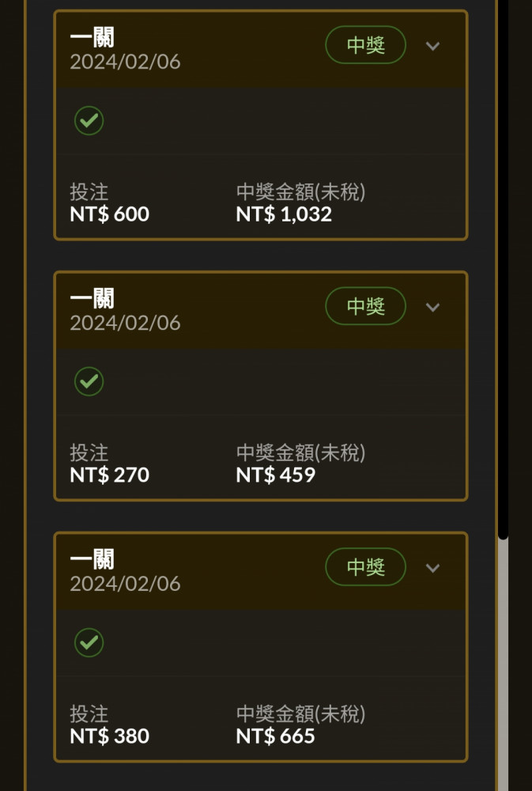Click the green checkmark in the NT$ 270 bet card
Image resolution: width=532 pixels, height=791 pixels.
(89, 381)
